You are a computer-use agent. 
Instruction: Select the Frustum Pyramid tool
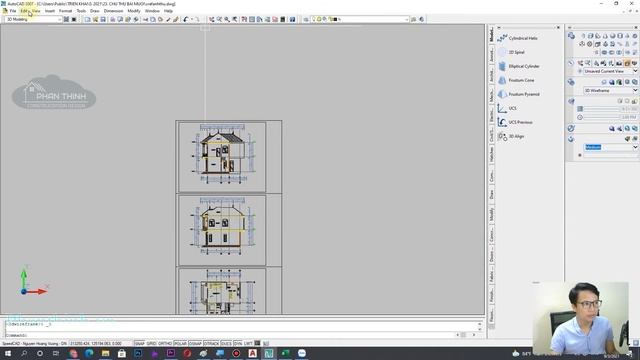click(519, 94)
